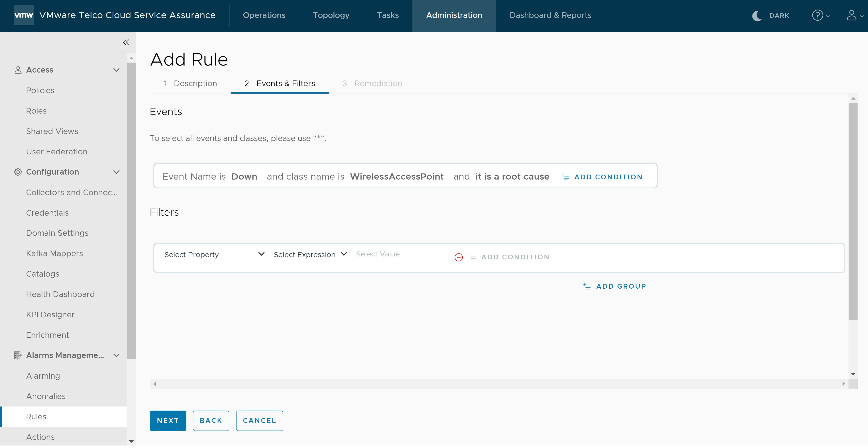Open the Topology navigation menu

pos(330,15)
